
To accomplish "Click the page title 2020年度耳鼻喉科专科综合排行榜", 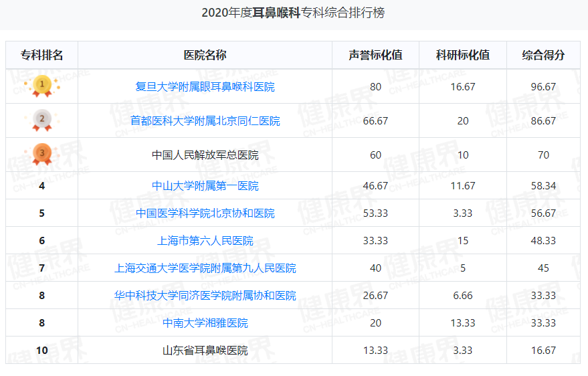I will pos(293,13).
